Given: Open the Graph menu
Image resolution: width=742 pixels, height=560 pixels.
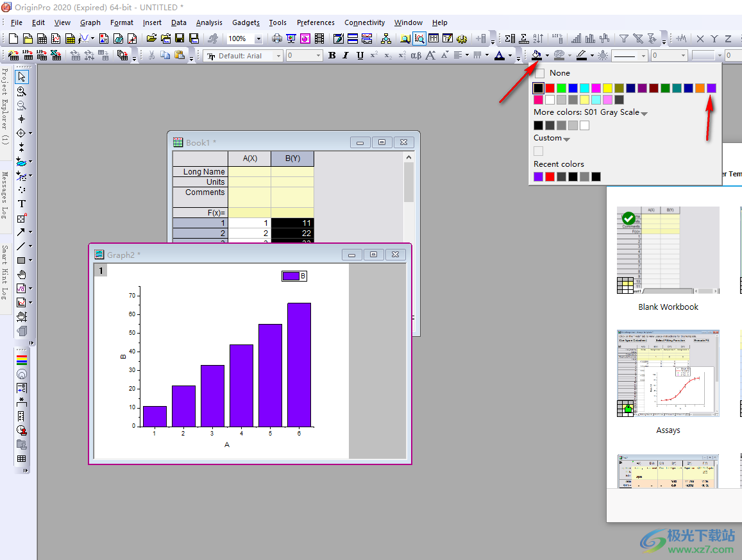Looking at the screenshot, I should [90, 22].
